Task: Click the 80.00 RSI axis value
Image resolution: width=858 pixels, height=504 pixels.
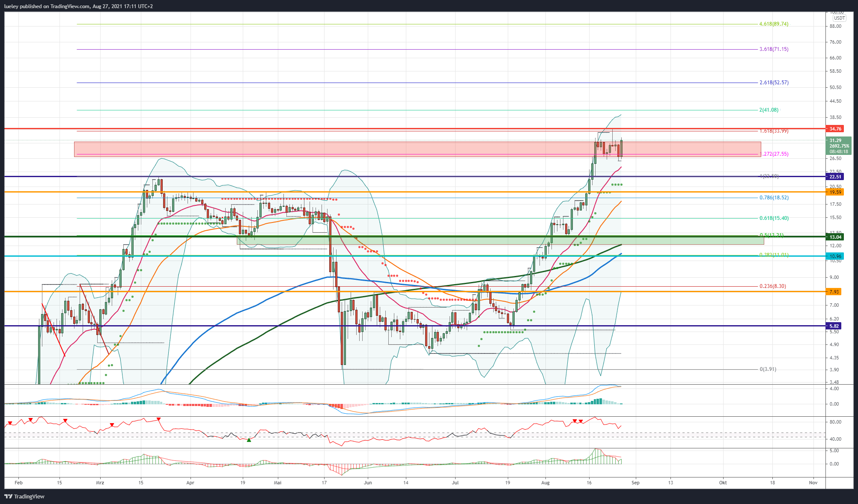Action: pyautogui.click(x=835, y=422)
